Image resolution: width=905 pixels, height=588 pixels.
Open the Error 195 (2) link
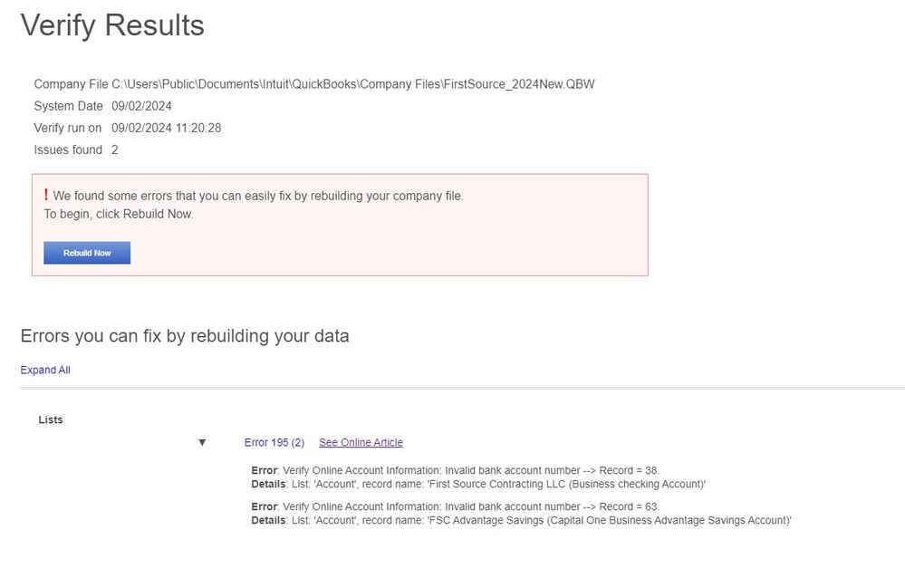pyautogui.click(x=274, y=442)
